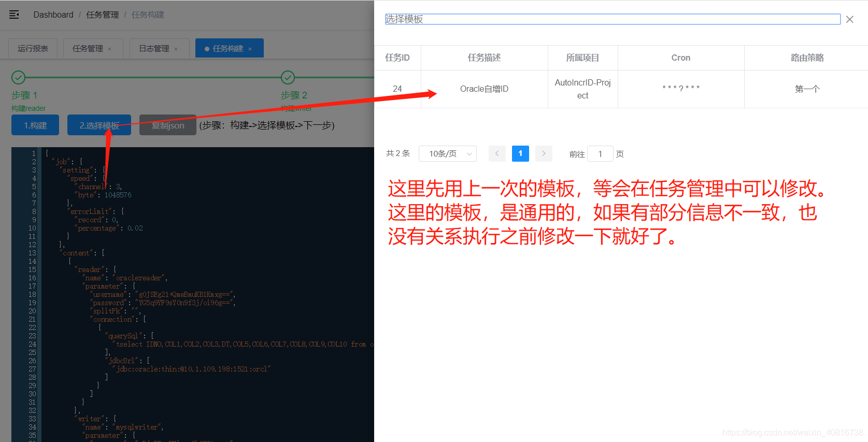868x442 pixels.
Task: Click the Cron column header
Action: click(681, 58)
